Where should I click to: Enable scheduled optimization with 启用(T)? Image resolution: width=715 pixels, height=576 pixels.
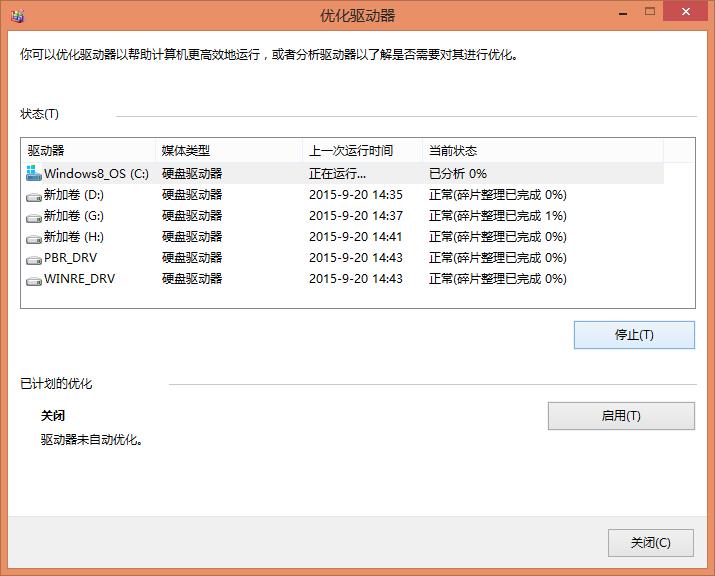(x=621, y=415)
